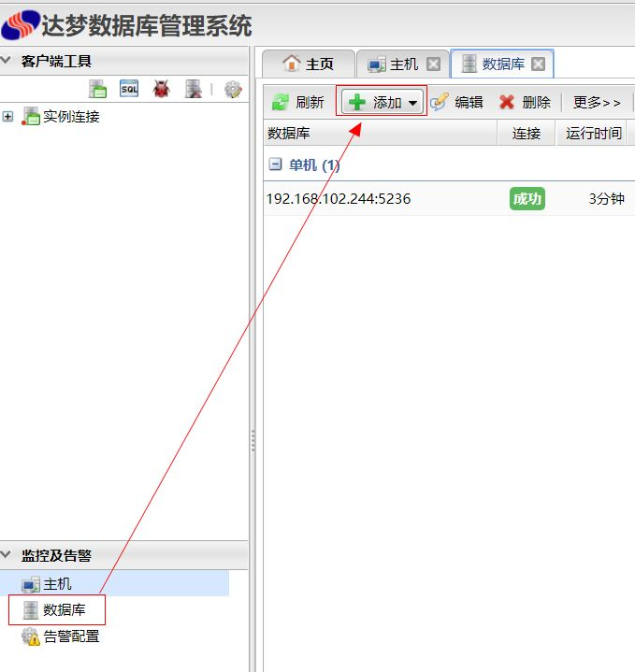The image size is (635, 672).
Task: Open the gear settings icon with pencil
Action: (x=233, y=89)
